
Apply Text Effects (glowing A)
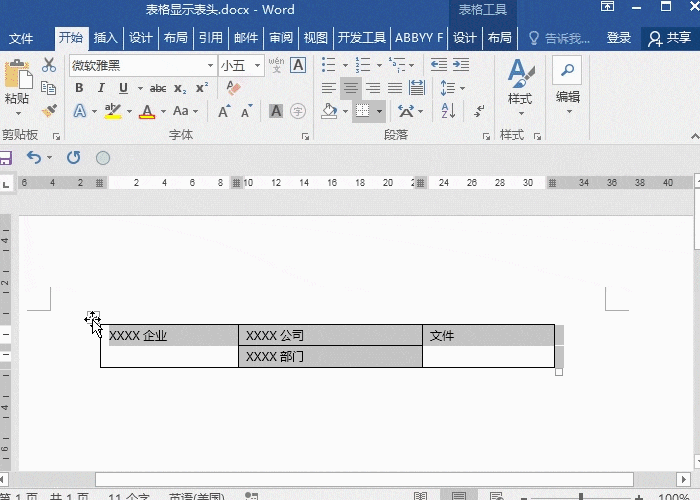80,111
